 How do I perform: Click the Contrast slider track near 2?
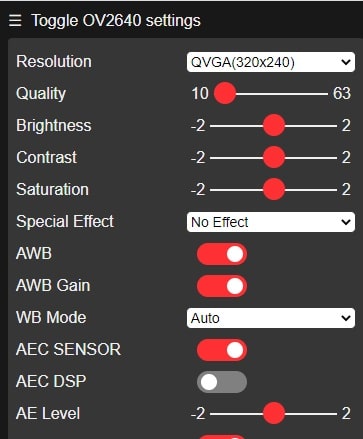point(328,158)
